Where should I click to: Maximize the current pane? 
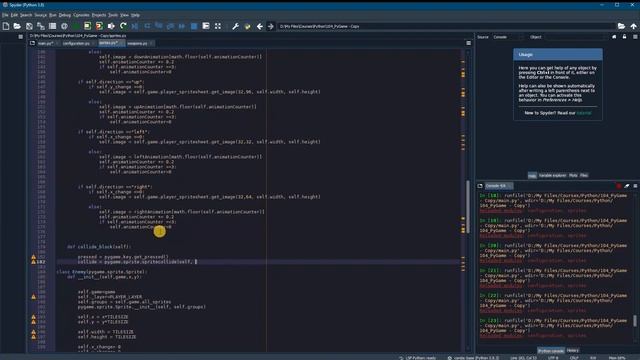tap(206, 26)
